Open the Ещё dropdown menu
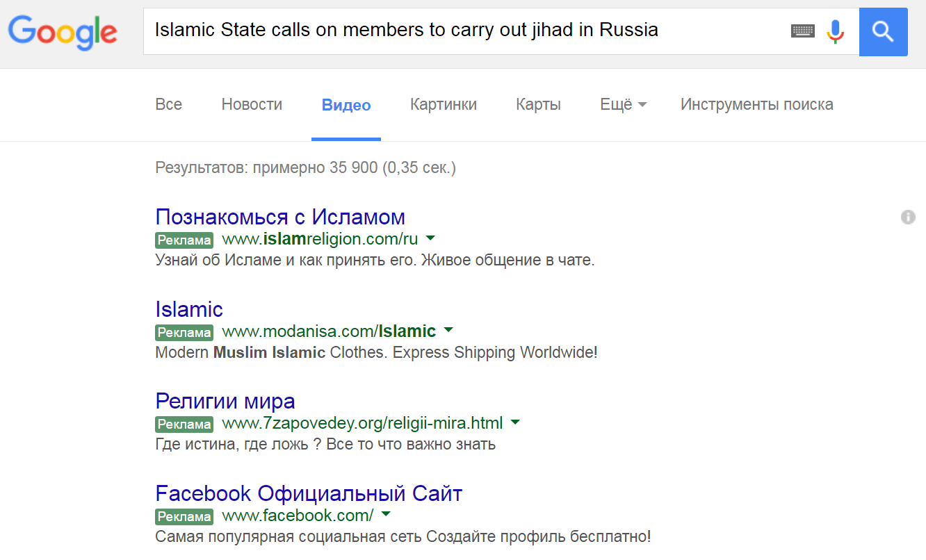The width and height of the screenshot is (926, 560). [x=624, y=105]
